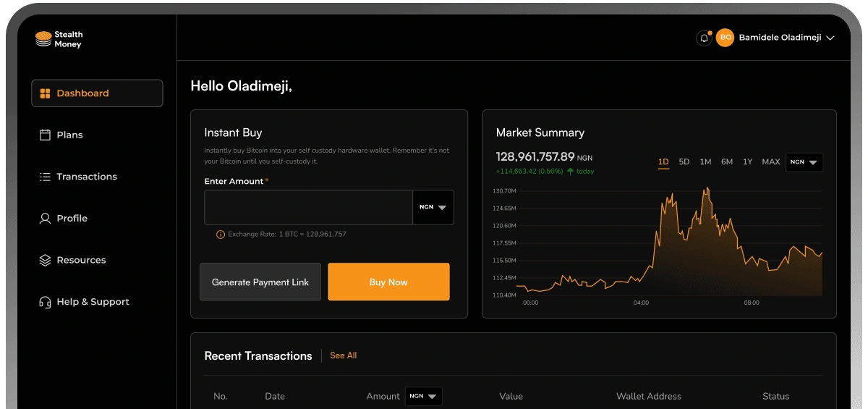Expand the Bamidele Oladimeji account menu

(830, 38)
